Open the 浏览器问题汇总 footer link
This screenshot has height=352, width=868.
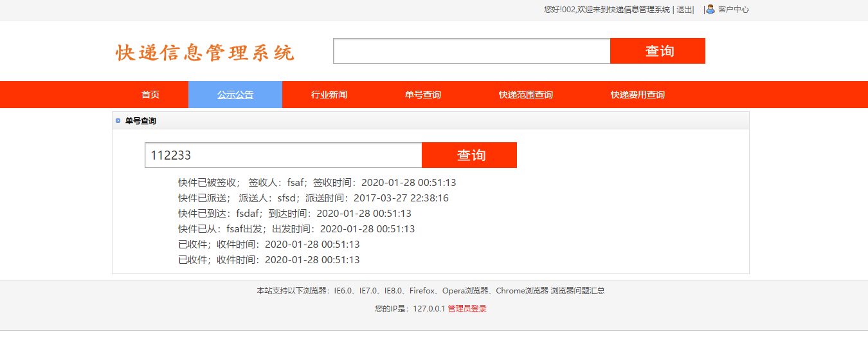pos(577,291)
